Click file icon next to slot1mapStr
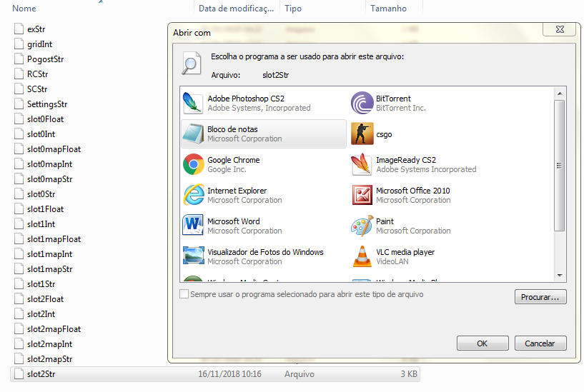The height and width of the screenshot is (392, 584). coord(19,269)
